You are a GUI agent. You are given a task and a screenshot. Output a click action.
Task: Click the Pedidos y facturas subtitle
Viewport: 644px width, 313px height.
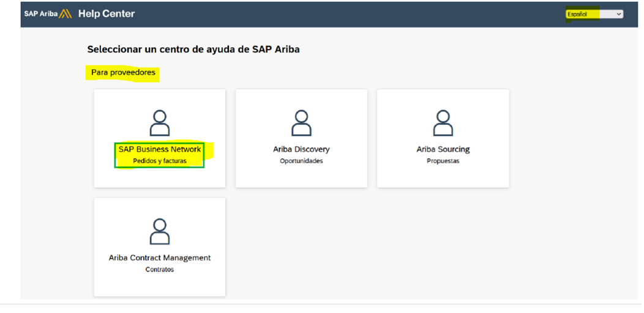point(160,161)
